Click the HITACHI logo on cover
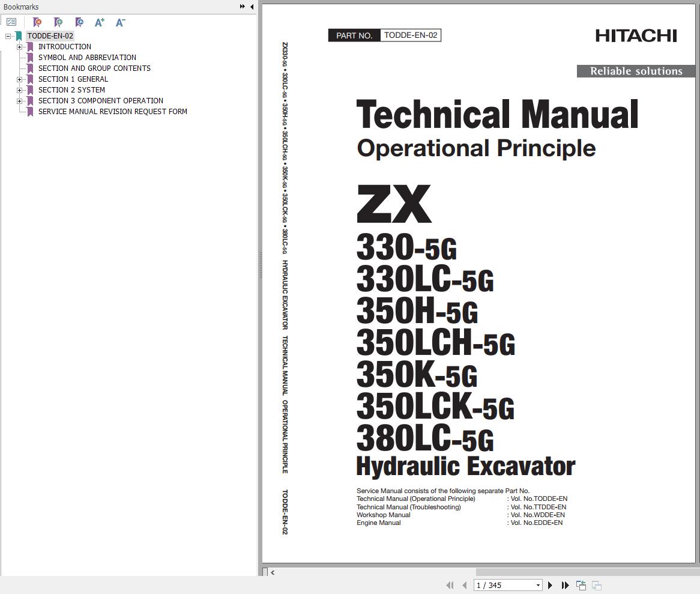The width and height of the screenshot is (700, 594). (x=636, y=35)
